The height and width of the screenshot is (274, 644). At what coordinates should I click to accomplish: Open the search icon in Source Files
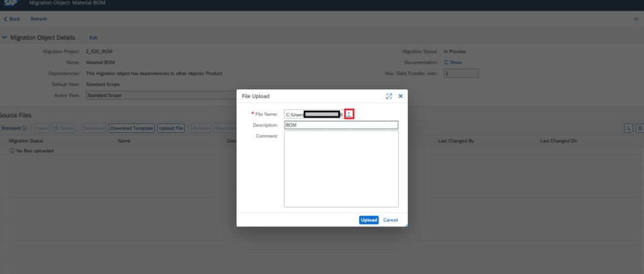click(x=628, y=129)
